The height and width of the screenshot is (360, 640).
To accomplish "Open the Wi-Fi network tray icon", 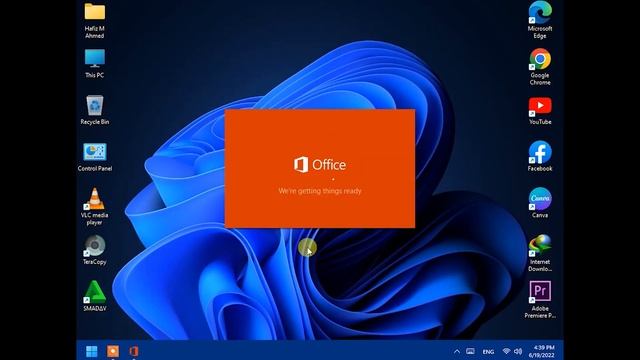I will point(506,351).
